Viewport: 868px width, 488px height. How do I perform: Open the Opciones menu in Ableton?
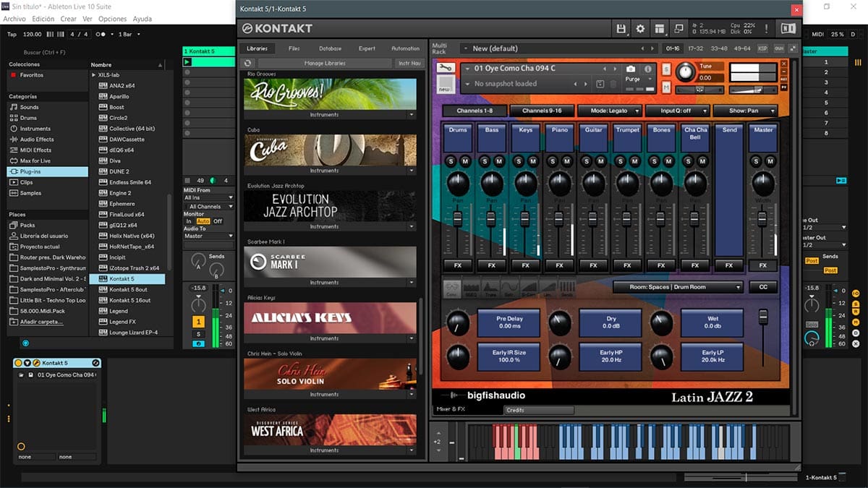[x=112, y=19]
